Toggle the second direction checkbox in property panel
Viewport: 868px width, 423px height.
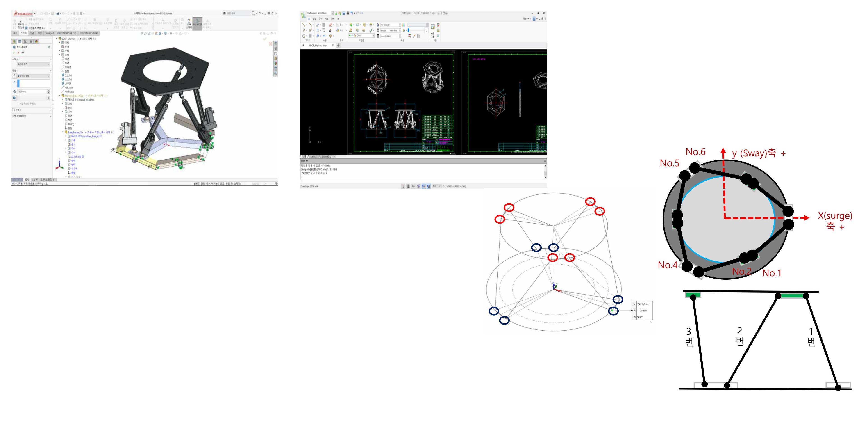pos(14,110)
